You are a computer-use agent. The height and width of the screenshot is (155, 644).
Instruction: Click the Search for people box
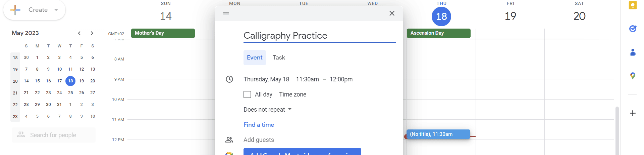point(54,135)
